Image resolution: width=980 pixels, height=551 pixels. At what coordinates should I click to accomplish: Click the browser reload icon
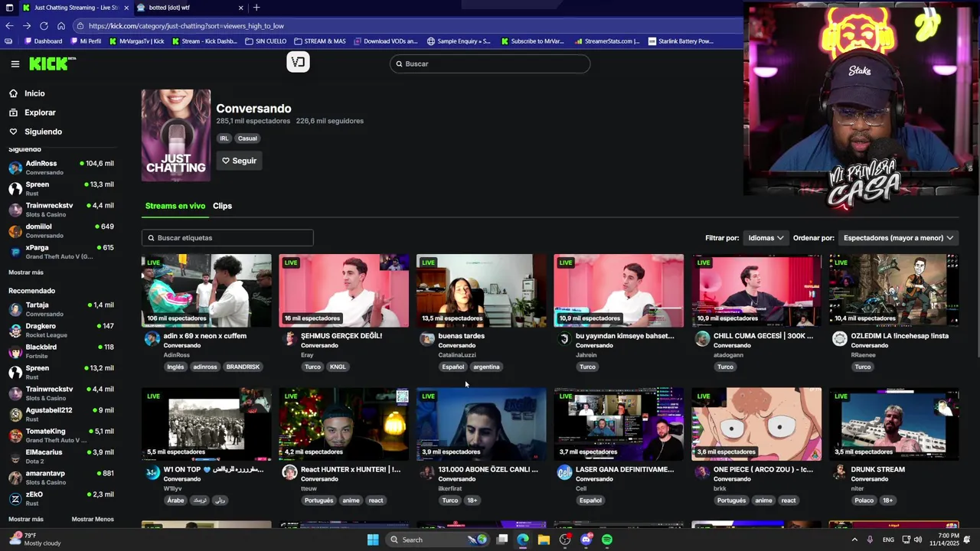coord(44,26)
